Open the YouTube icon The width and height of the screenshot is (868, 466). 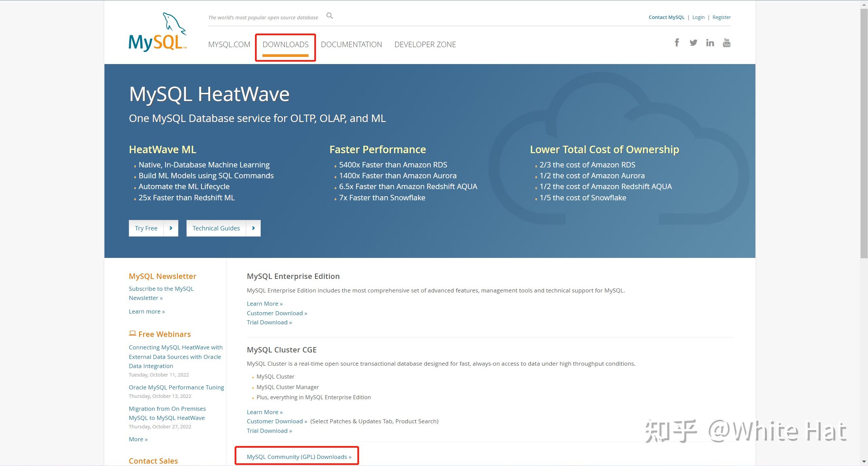tap(726, 43)
